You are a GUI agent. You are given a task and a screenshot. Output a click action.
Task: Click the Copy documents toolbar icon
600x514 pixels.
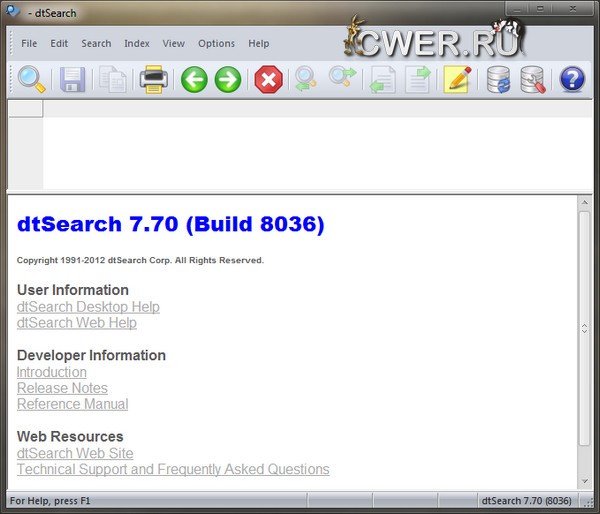pyautogui.click(x=112, y=79)
